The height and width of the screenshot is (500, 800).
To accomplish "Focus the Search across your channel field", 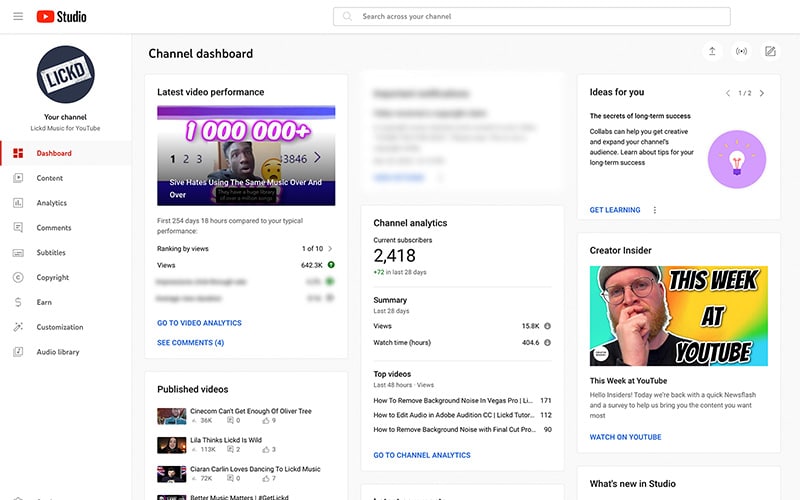I will pyautogui.click(x=532, y=16).
